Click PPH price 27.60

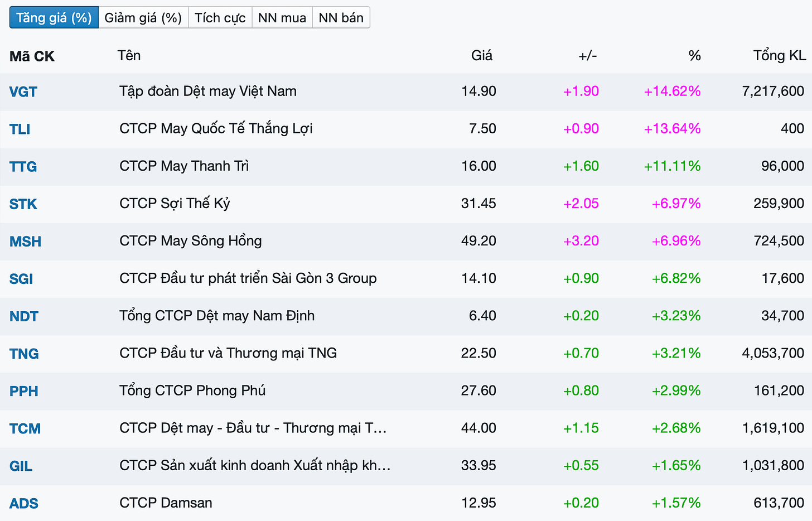pos(478,390)
